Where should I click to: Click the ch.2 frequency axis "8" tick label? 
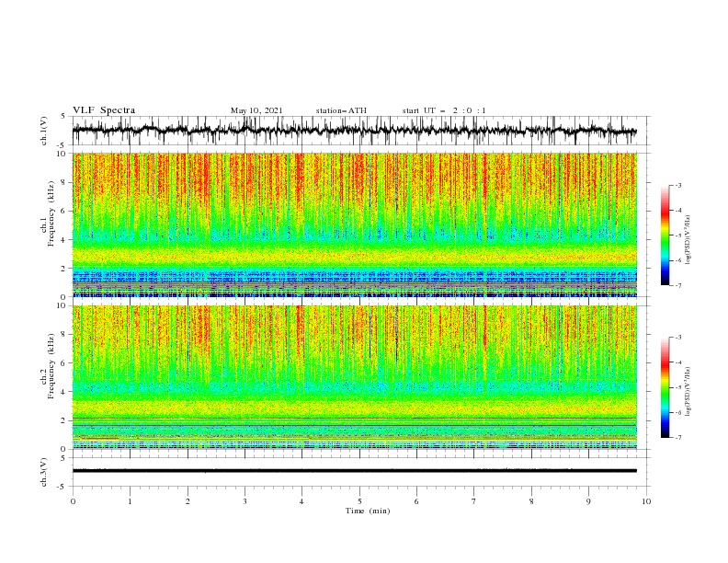pos(65,335)
